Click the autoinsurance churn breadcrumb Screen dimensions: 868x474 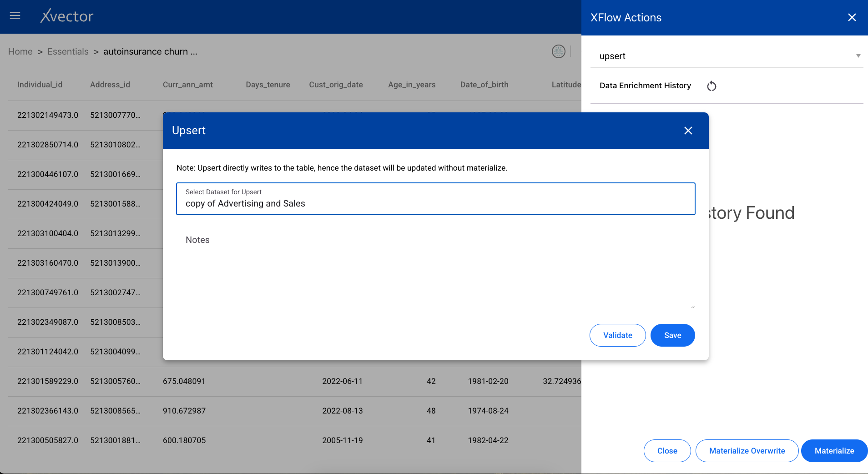(150, 51)
